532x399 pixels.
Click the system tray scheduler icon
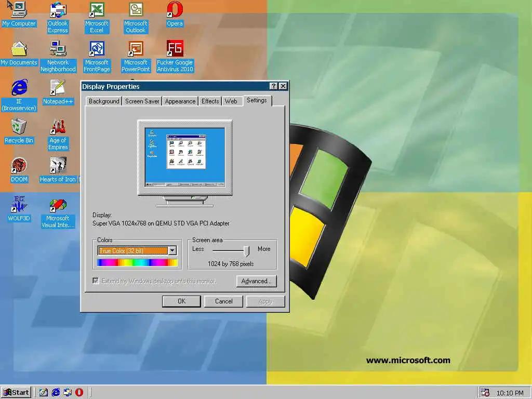click(485, 393)
